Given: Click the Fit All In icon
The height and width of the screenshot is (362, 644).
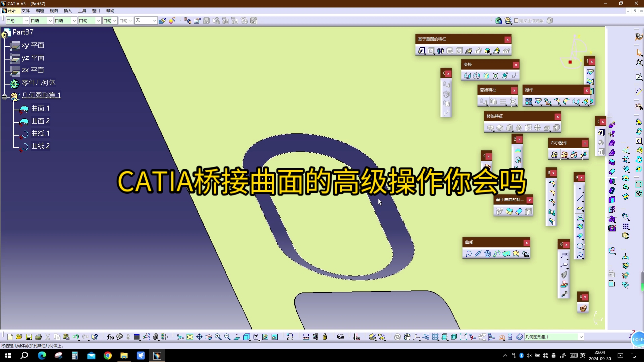Looking at the screenshot, I should click(190, 337).
